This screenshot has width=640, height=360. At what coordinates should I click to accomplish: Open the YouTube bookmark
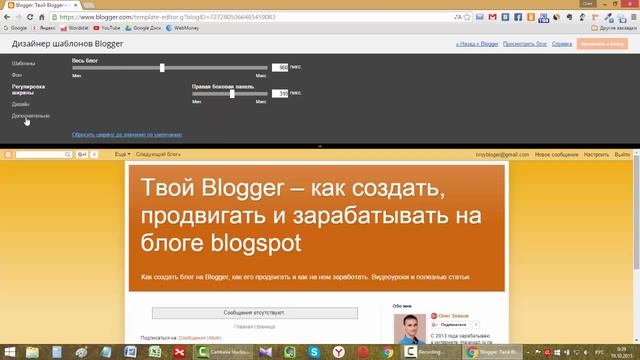[107, 28]
